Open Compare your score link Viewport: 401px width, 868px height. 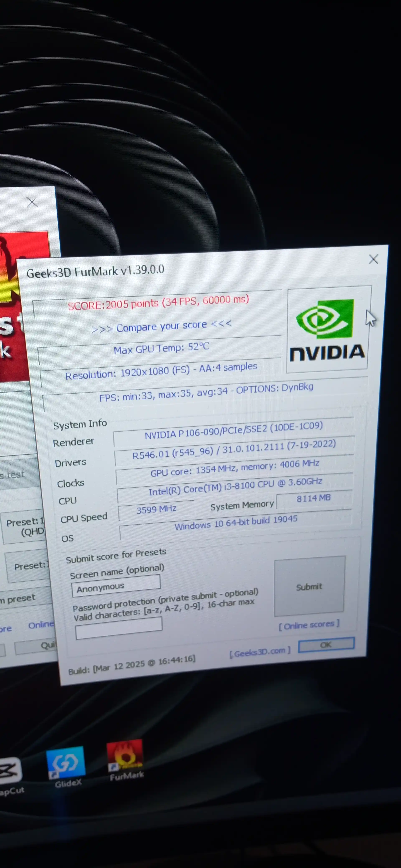161,327
